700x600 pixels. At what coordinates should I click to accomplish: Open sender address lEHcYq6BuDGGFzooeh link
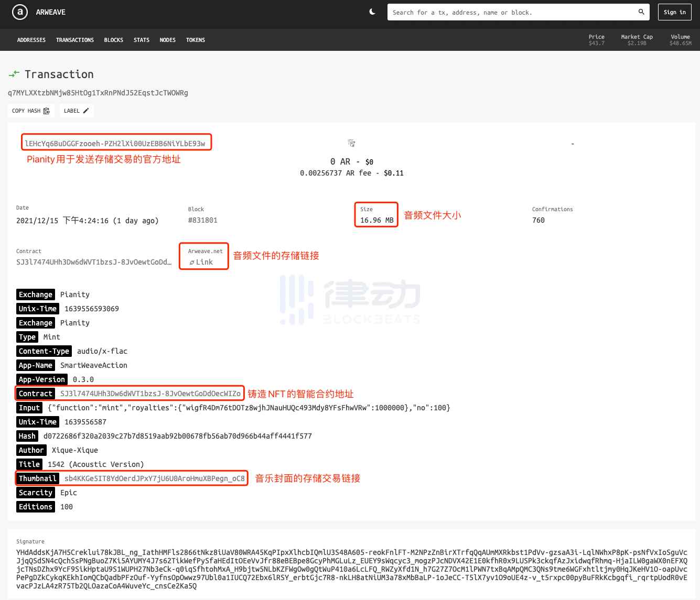[x=115, y=144]
